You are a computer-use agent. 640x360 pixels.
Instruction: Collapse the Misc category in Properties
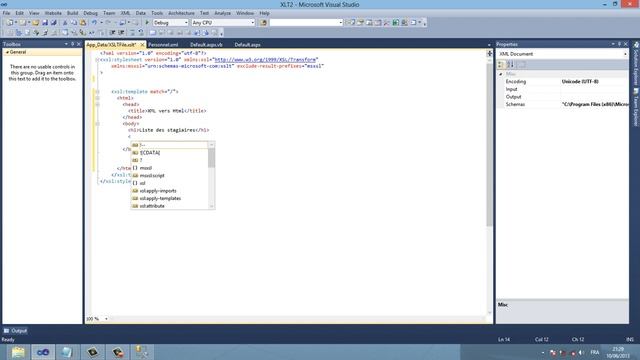(x=501, y=74)
